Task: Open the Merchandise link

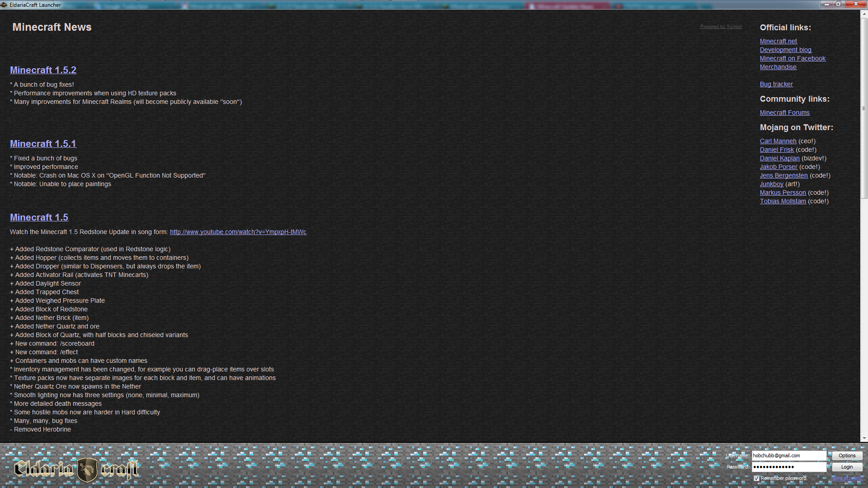Action: click(778, 67)
